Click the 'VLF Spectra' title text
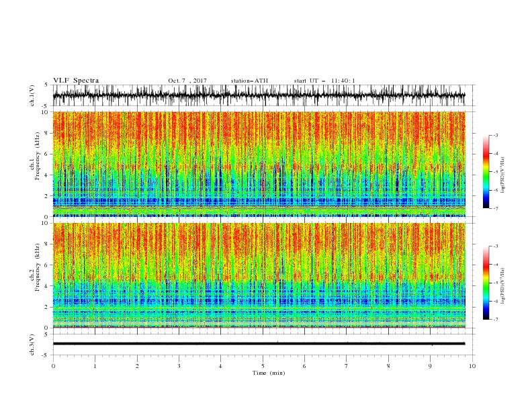Screen dimensions: 532x411 tap(76, 81)
